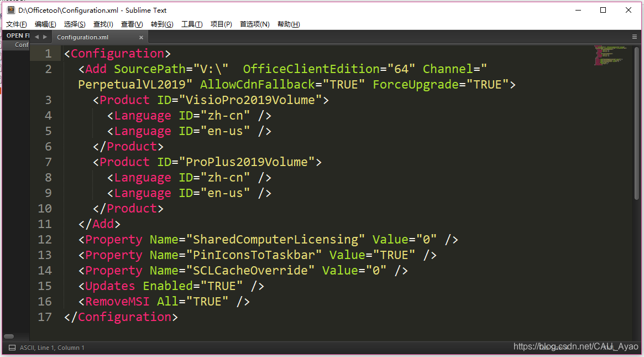Click line number 12 in gutter

pos(45,239)
